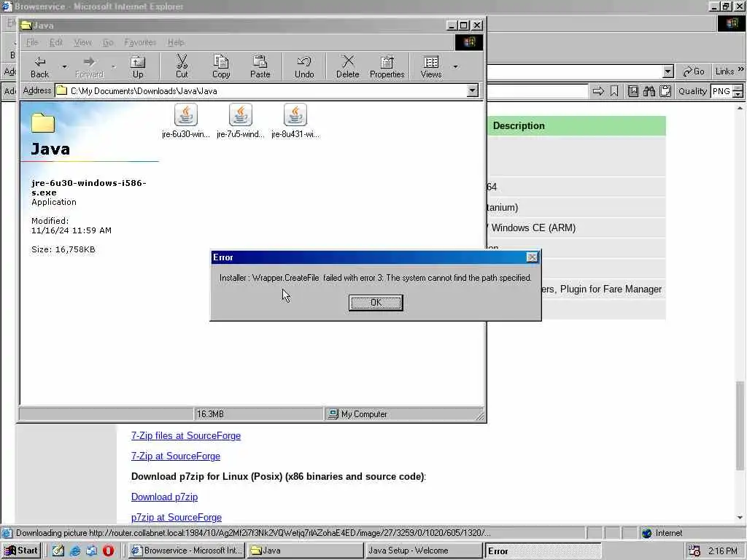Screen dimensions: 747x560
Task: Click the Undo toolbar icon
Action: coord(304,66)
